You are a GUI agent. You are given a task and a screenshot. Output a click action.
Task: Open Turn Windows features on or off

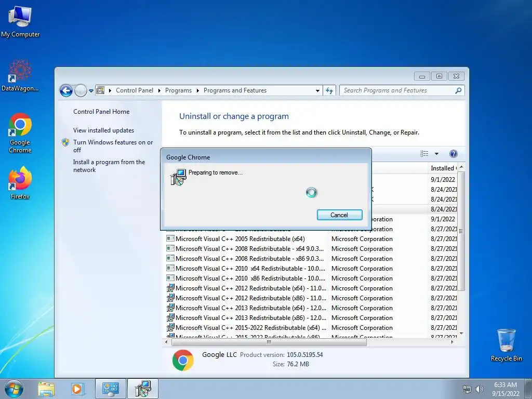click(113, 146)
